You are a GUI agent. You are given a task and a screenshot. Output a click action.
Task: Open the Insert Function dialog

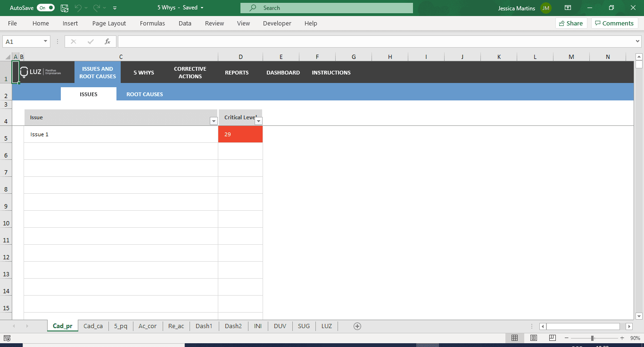[107, 41]
